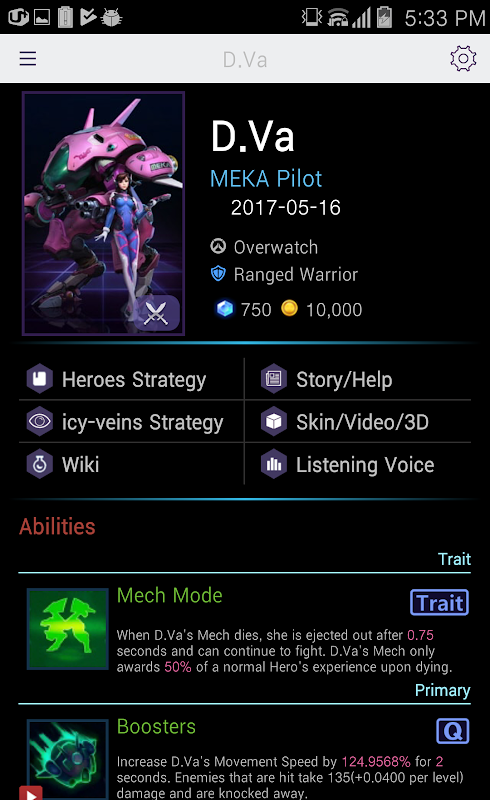Tap the Trait badge on Mech Mode
490x800 pixels.
click(439, 603)
